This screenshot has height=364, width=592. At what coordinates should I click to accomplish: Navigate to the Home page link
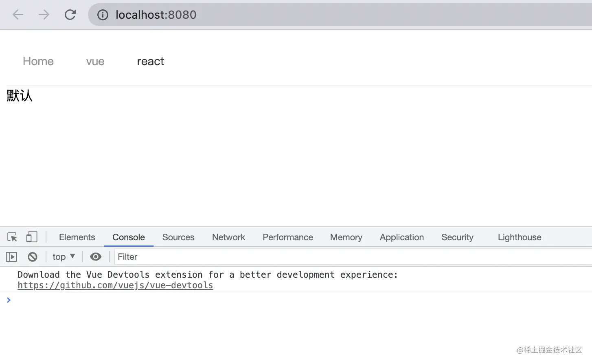pos(38,61)
